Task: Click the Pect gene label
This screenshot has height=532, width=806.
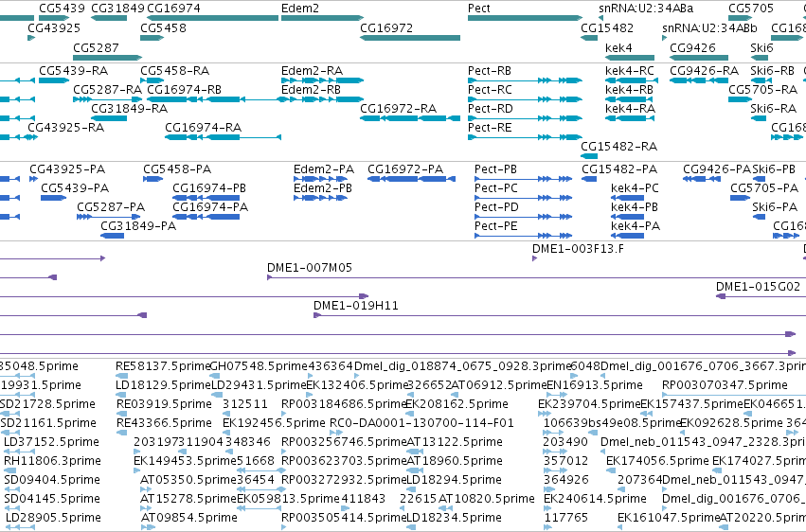Action: pyautogui.click(x=478, y=9)
